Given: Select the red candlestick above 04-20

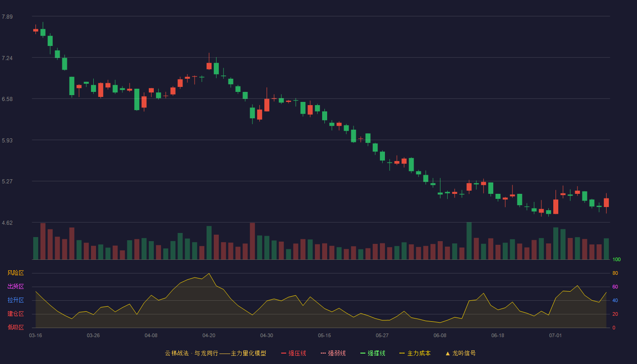Looking at the screenshot, I should 209,66.
